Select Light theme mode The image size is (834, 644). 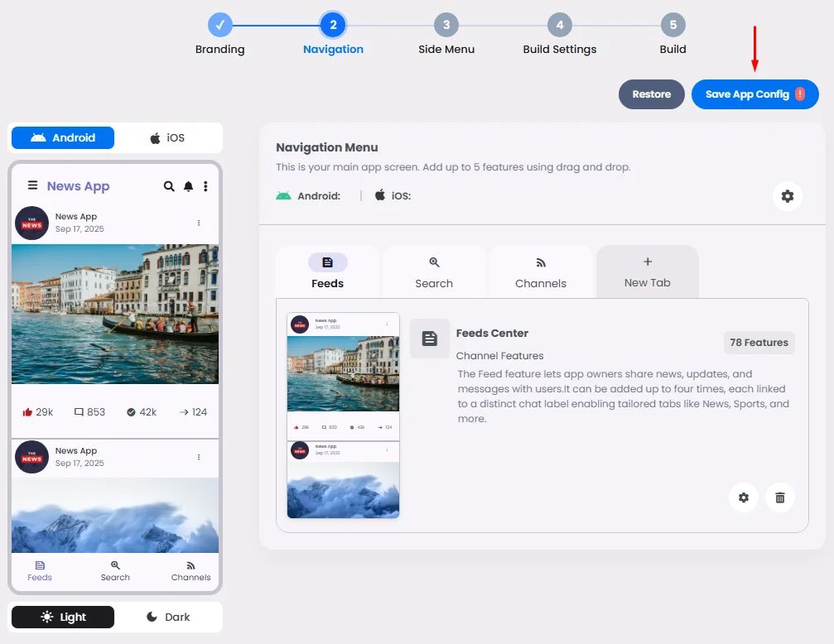[x=63, y=617]
